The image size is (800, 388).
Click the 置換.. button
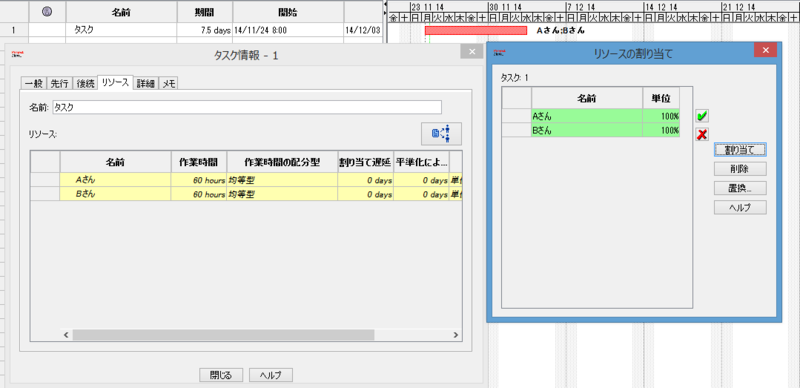tap(740, 188)
